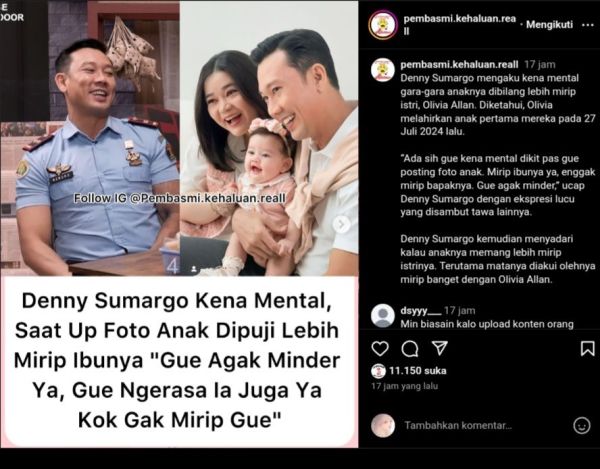Go to next carousel image arrow
Screen dimensions: 600x469
[341, 225]
